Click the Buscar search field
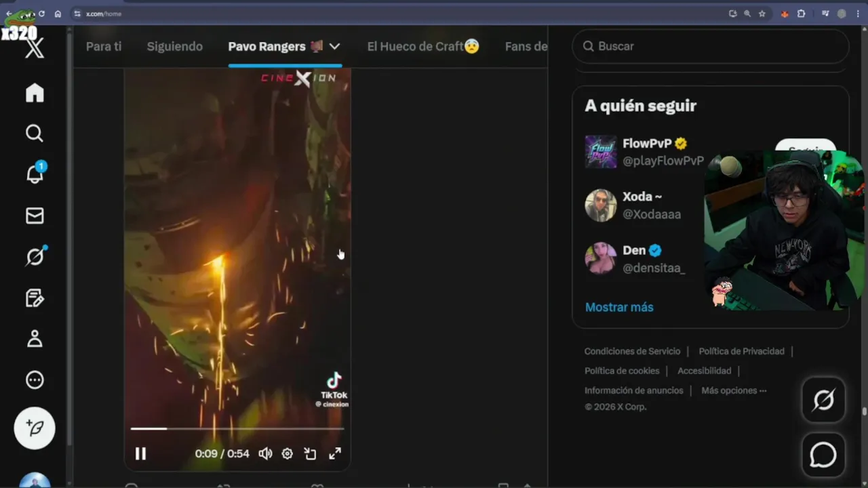Image resolution: width=868 pixels, height=488 pixels. (711, 46)
